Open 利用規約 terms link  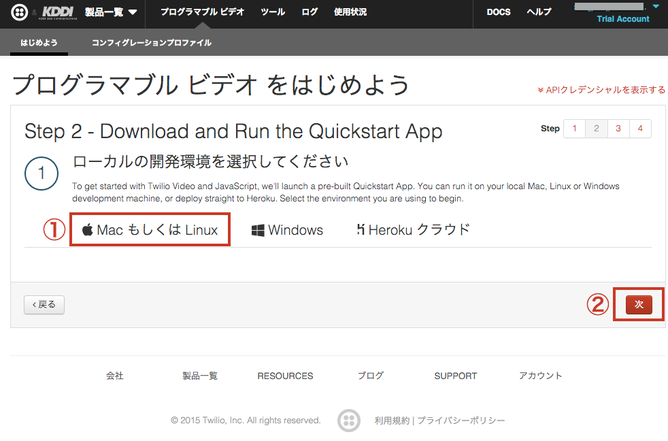pos(392,421)
